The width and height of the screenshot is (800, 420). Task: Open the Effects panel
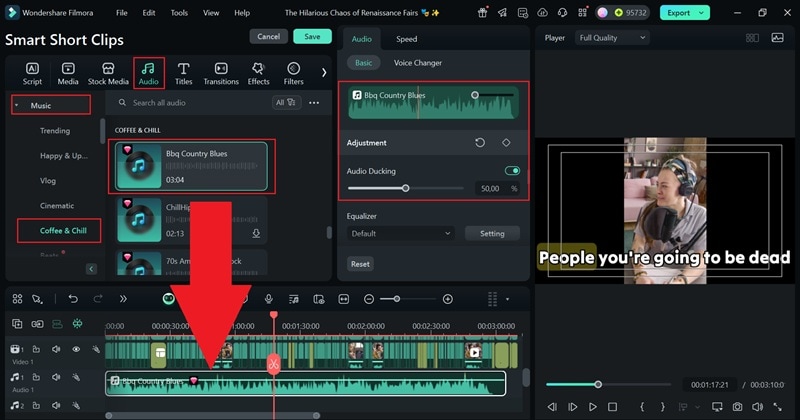tap(258, 73)
